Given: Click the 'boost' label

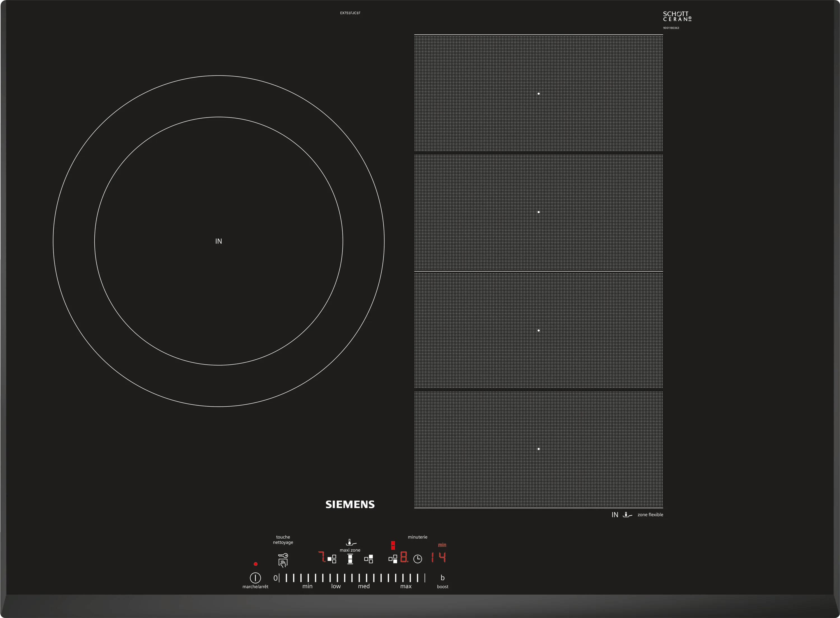Looking at the screenshot, I should click(x=443, y=587).
